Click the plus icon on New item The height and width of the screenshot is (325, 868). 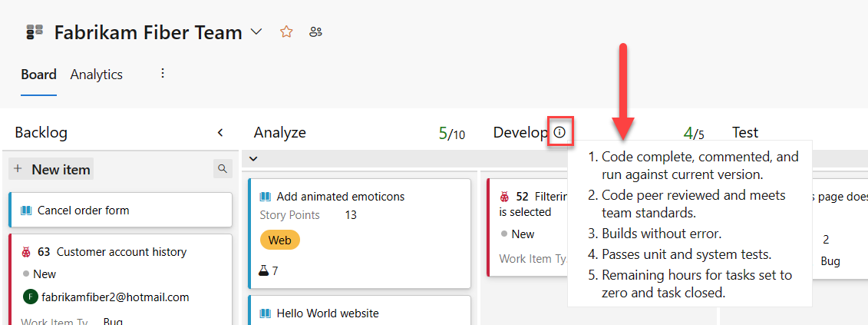18,169
